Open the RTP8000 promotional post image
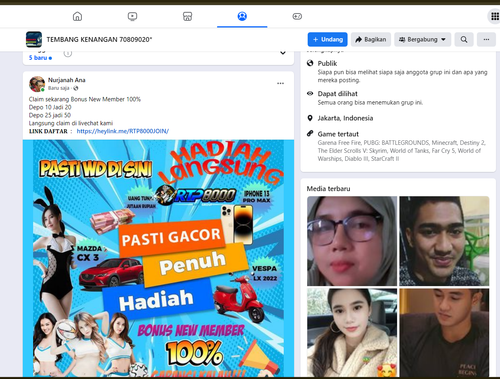 (x=158, y=258)
